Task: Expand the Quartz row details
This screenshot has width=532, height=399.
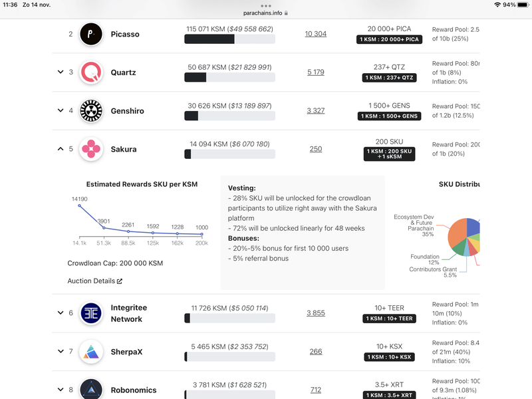Action: pyautogui.click(x=60, y=72)
